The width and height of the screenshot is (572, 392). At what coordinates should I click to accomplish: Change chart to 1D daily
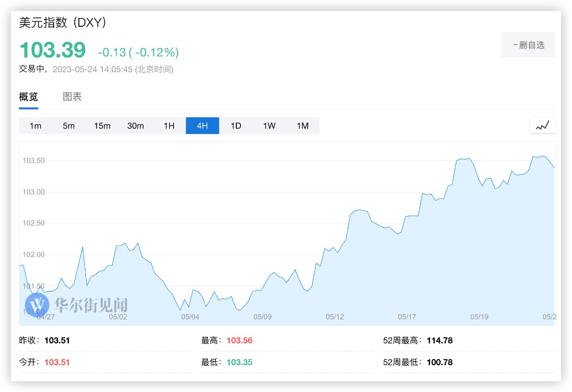click(236, 126)
